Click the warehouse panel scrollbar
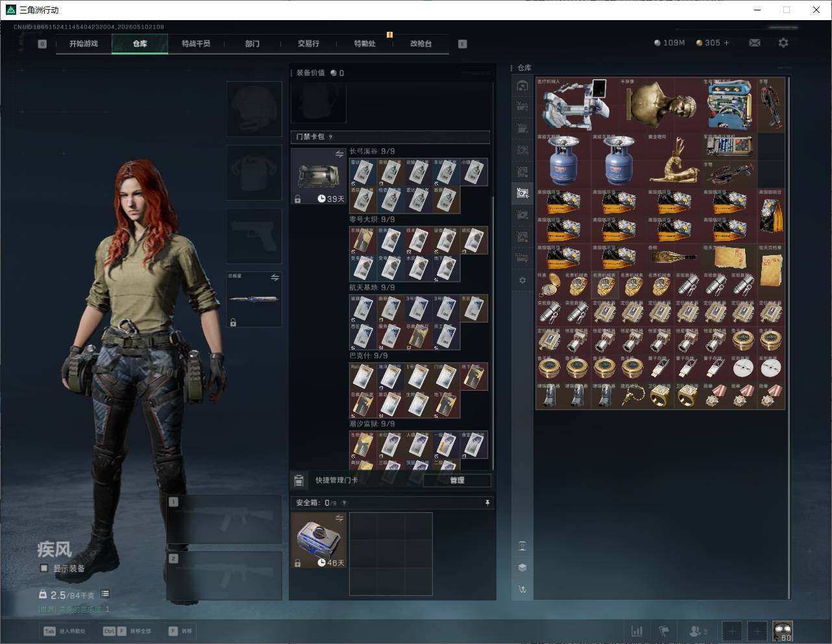The height and width of the screenshot is (644, 832). 789,338
